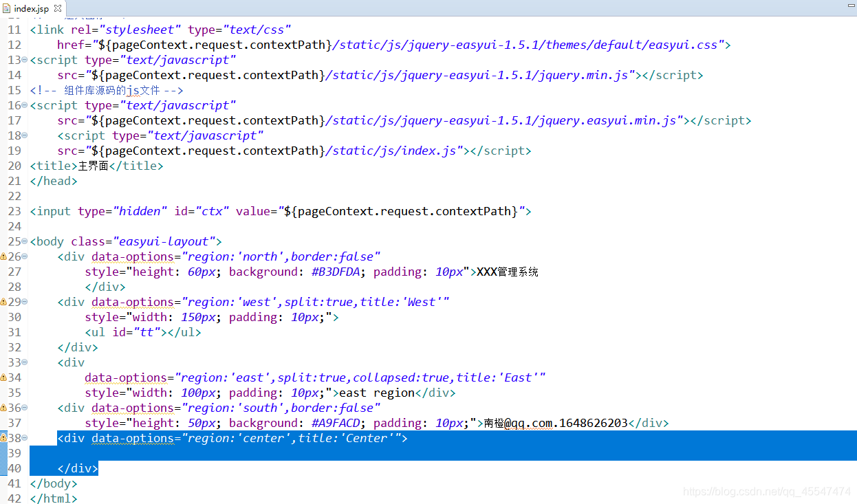857x504 pixels.
Task: Click the closing </html> tag
Action: 54,498
